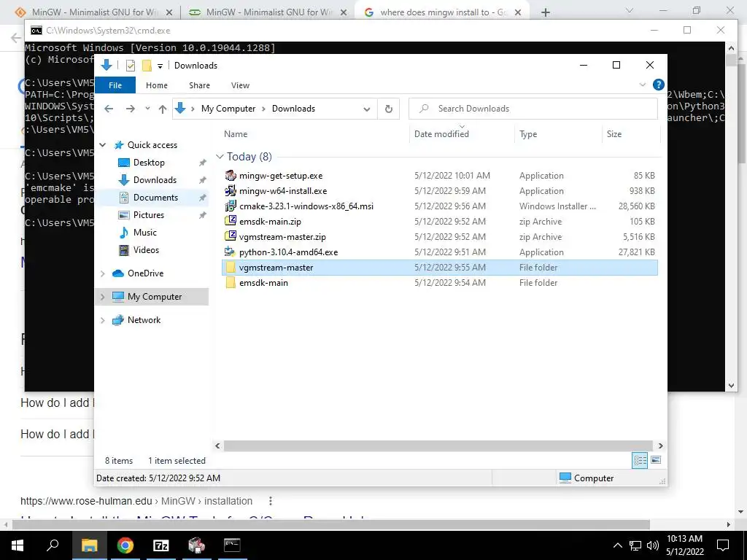Open Chrome from the taskbar
The width and height of the screenshot is (747, 560).
[x=125, y=545]
